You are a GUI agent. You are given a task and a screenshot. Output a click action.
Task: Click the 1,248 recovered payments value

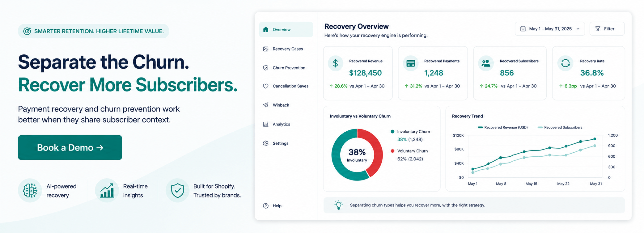pyautogui.click(x=434, y=73)
